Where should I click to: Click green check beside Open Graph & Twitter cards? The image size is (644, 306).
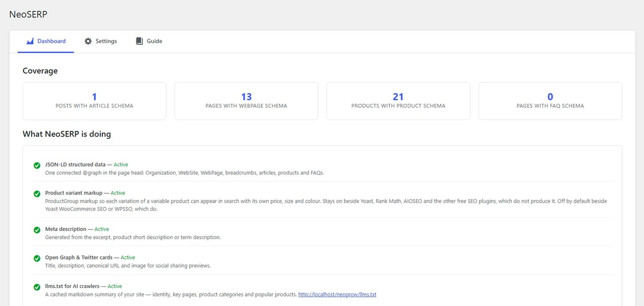[x=37, y=258]
